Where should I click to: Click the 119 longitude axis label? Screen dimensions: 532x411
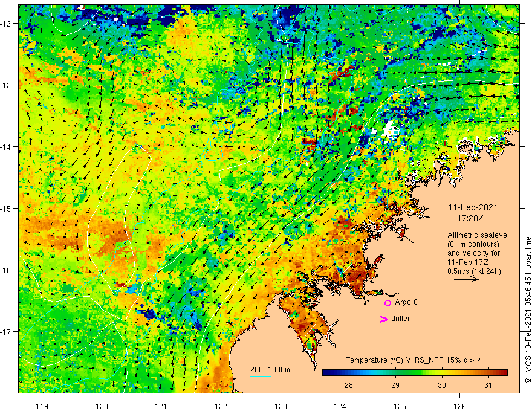coord(42,406)
